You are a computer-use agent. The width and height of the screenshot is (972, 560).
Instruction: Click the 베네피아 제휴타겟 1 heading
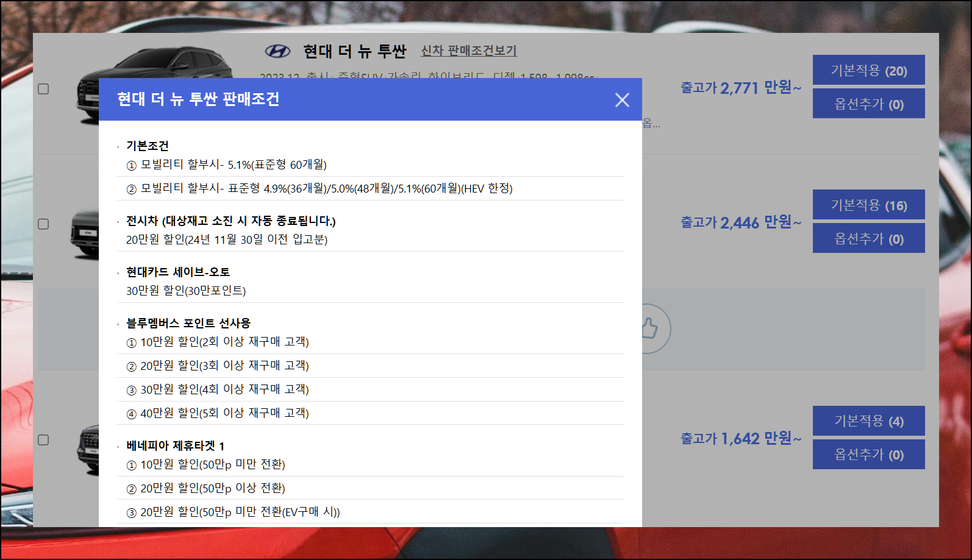[x=176, y=446]
